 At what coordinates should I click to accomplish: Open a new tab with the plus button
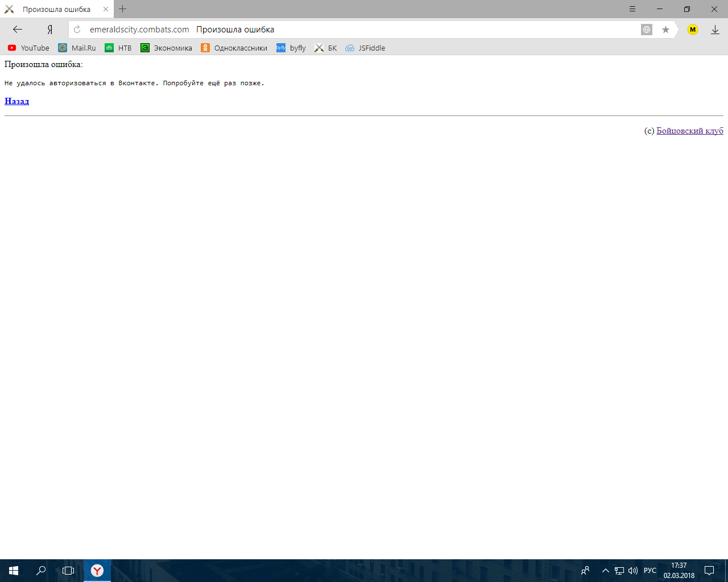(122, 9)
